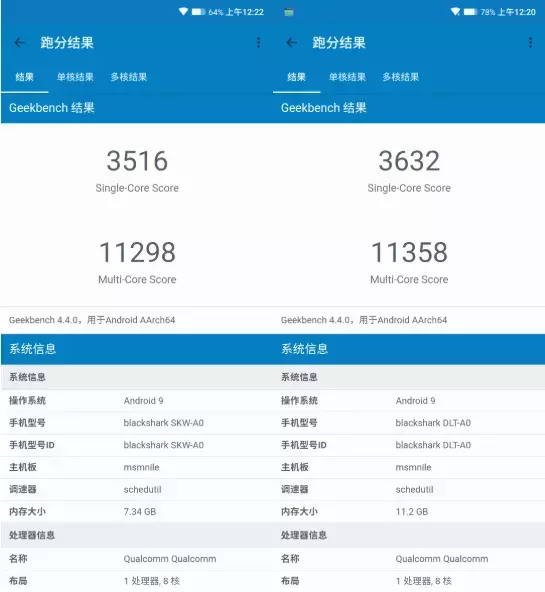Select 结果 tab on right screen
This screenshot has height=592, width=545.
[296, 77]
